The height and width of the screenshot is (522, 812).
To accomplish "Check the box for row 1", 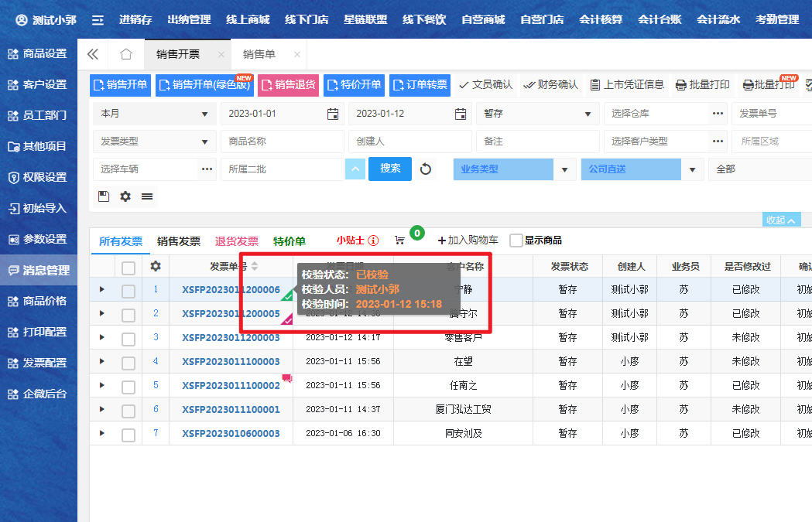I will point(128,290).
